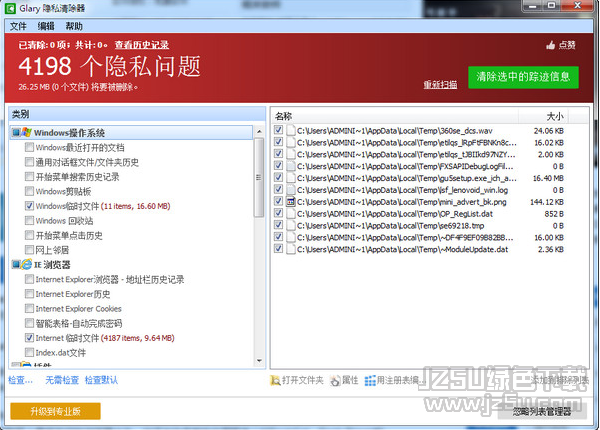
Task: Click the file icon of 360se_dcs.wav
Action: coord(291,130)
